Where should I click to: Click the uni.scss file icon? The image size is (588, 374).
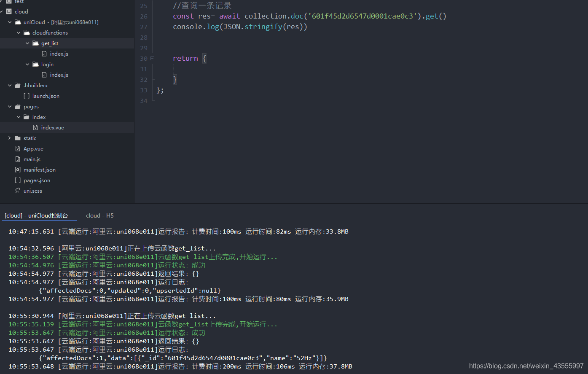pos(18,191)
